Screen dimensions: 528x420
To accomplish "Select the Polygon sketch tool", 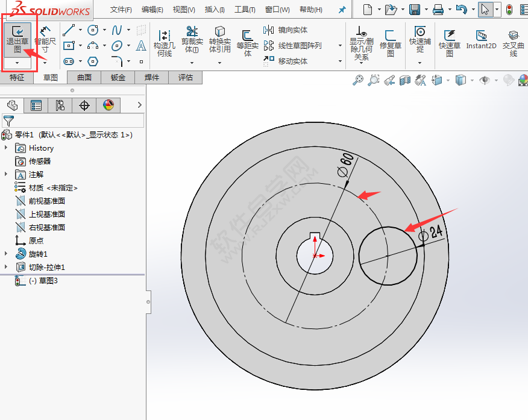I will 93,61.
